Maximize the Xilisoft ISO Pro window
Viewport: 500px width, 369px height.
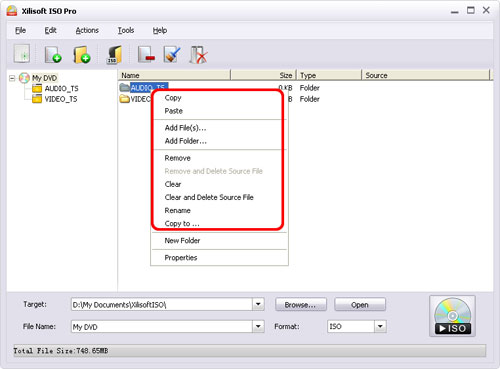[471, 11]
